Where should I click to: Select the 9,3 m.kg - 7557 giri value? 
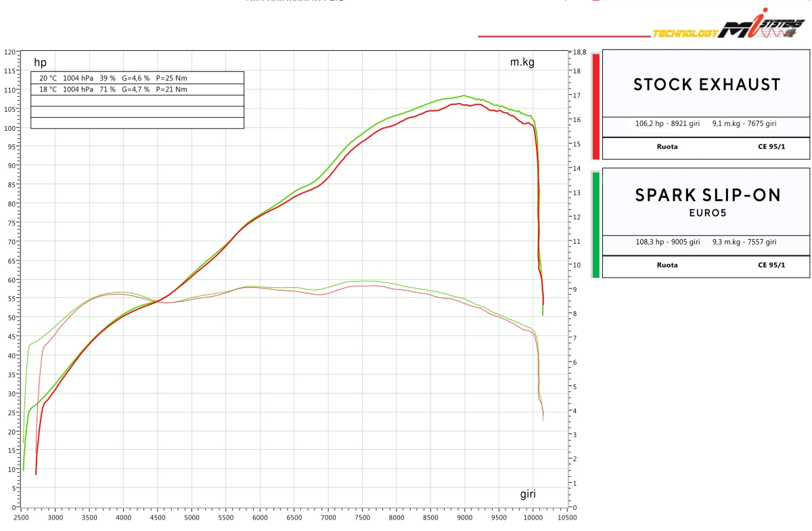(x=744, y=242)
